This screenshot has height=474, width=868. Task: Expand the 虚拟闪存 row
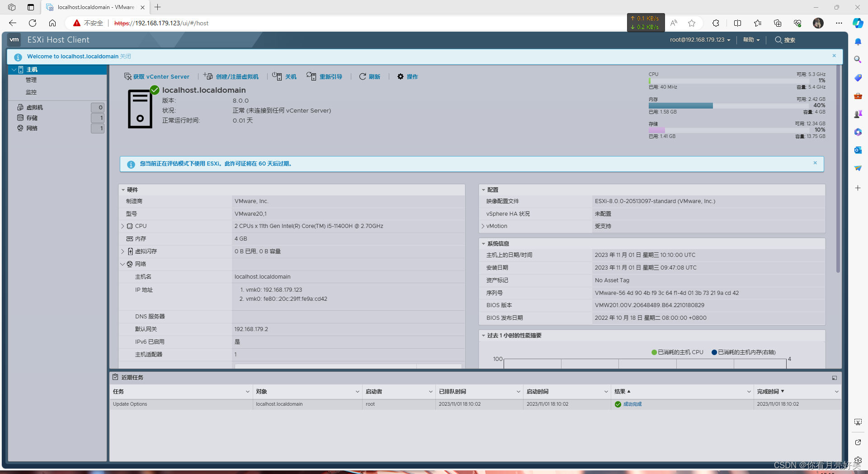click(x=123, y=251)
